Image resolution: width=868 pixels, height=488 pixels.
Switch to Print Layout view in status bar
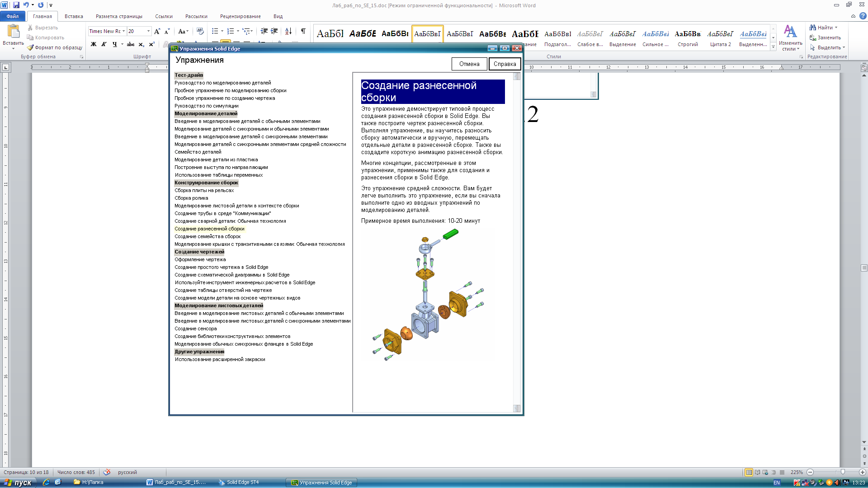tap(749, 472)
